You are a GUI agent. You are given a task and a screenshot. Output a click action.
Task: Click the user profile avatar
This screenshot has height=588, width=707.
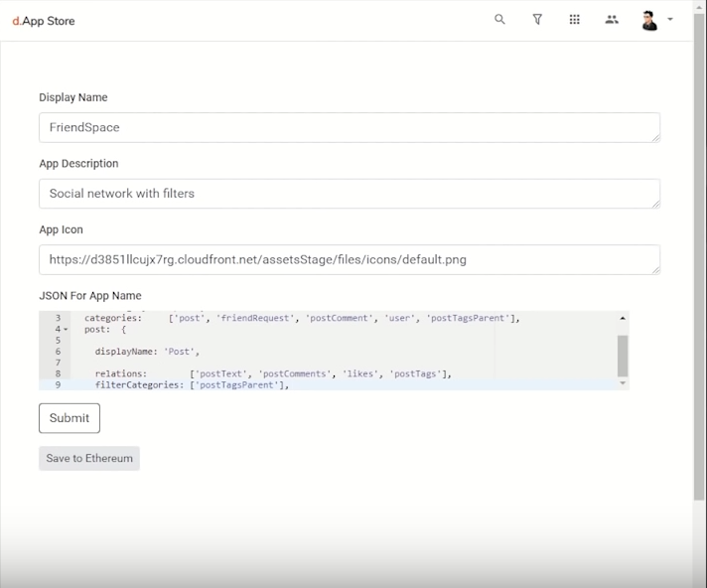point(649,20)
